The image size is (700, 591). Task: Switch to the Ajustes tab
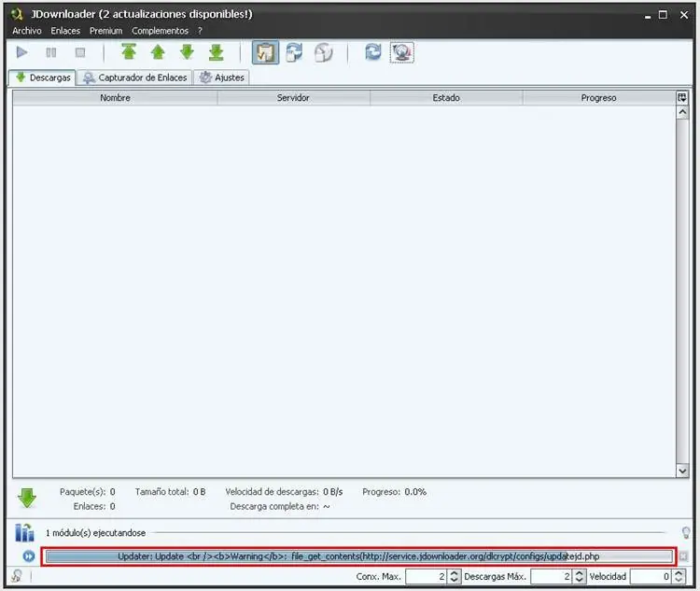click(x=222, y=77)
